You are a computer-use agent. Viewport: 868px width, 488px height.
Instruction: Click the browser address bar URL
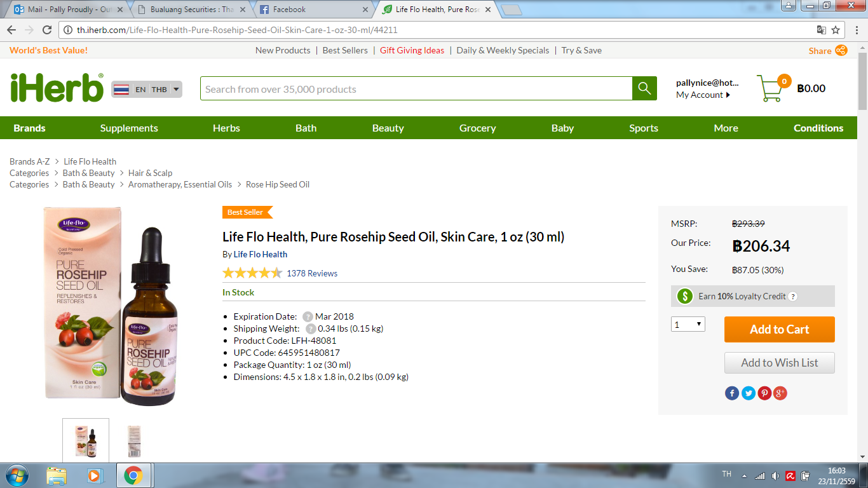pyautogui.click(x=238, y=30)
